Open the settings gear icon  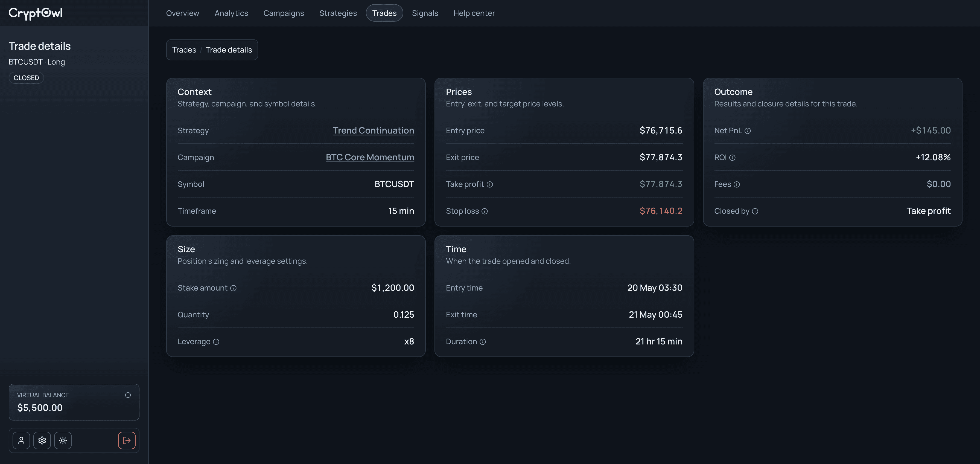pyautogui.click(x=42, y=440)
